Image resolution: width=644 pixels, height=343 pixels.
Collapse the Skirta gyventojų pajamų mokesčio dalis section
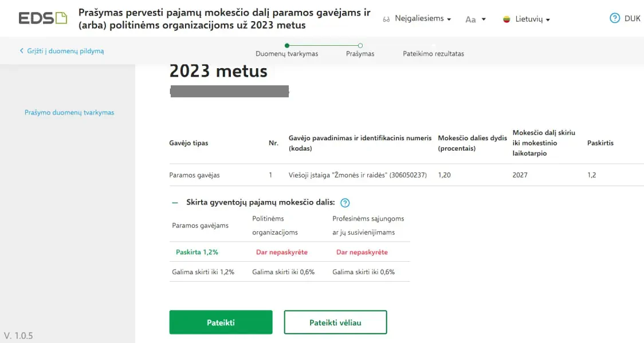[x=175, y=203]
